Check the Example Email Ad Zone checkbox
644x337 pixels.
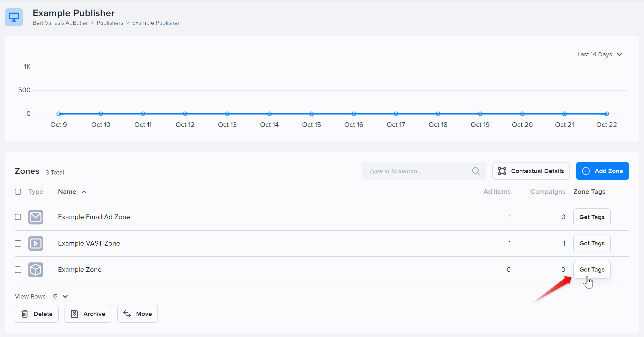(18, 217)
